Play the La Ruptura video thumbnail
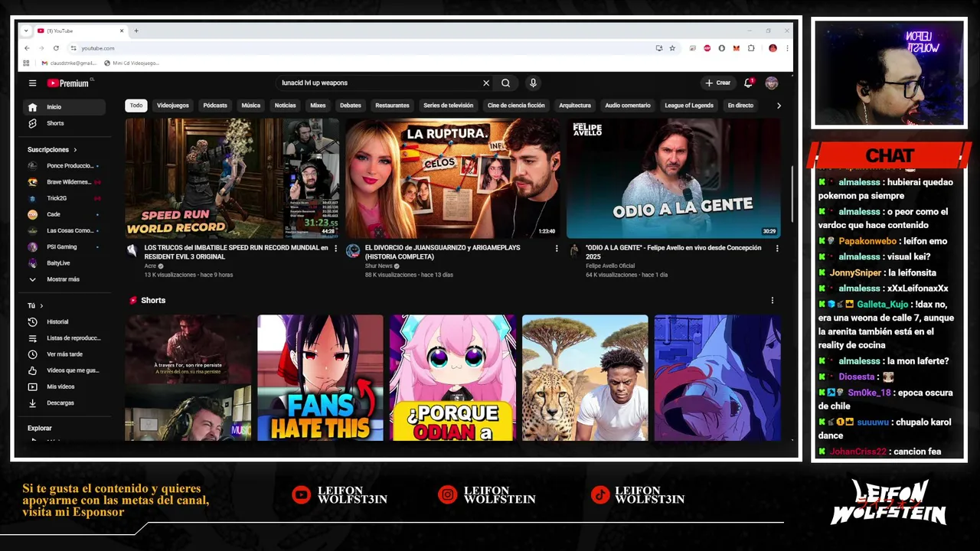 [x=452, y=178]
